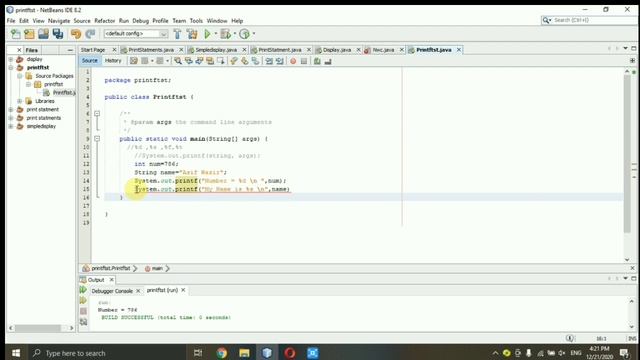Click the yellow re-run icon in Output
Screen dimensions: 640x360
coord(83,301)
